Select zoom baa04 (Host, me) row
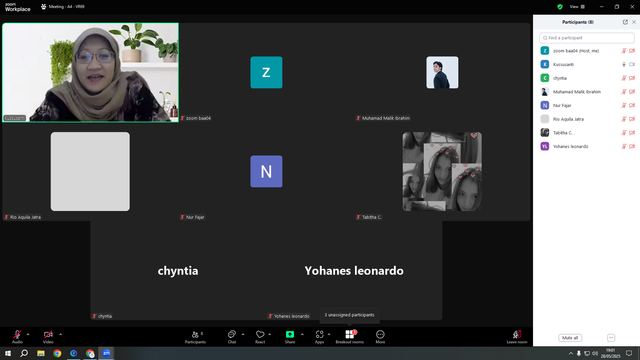 (x=587, y=51)
